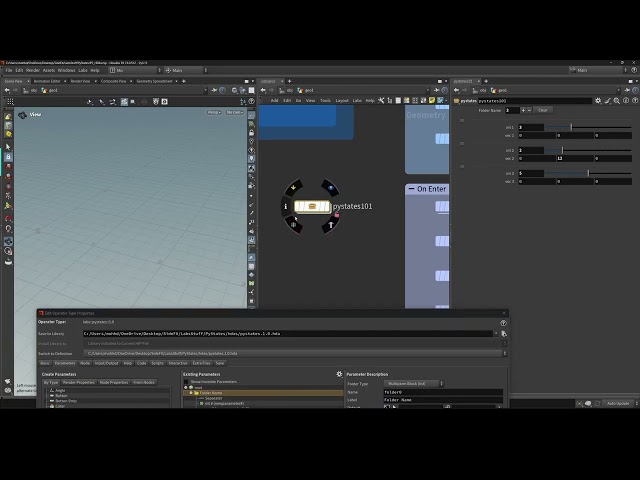640x480 pixels.
Task: Click the Folder Name count input field
Action: pyautogui.click(x=512, y=110)
